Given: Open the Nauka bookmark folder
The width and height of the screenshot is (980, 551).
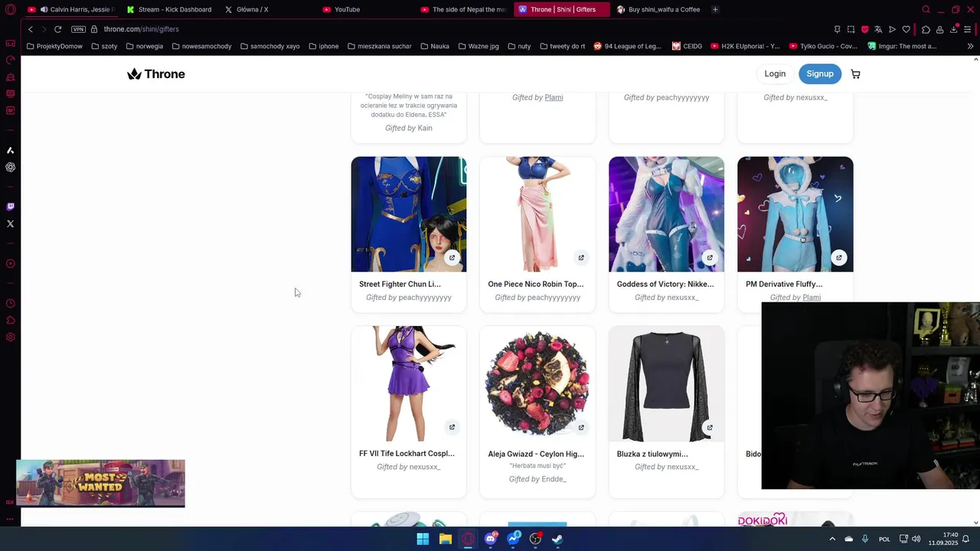Looking at the screenshot, I should tap(434, 46).
